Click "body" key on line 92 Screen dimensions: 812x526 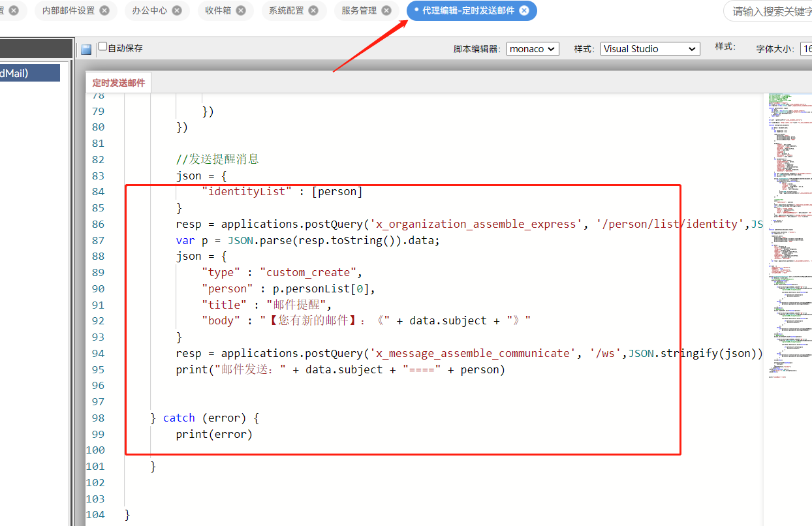[221, 320]
